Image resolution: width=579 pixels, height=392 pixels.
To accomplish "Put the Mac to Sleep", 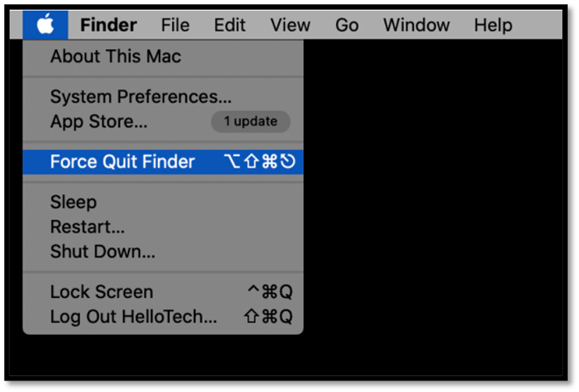I will tap(74, 203).
